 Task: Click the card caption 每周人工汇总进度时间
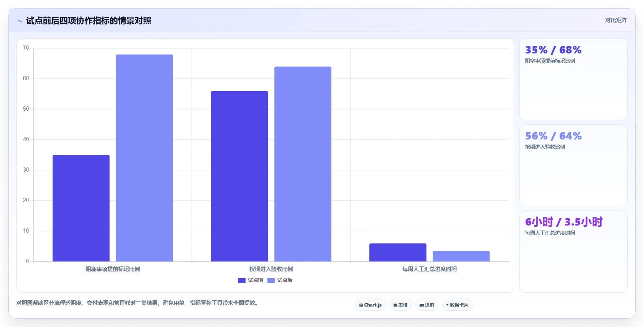point(550,233)
